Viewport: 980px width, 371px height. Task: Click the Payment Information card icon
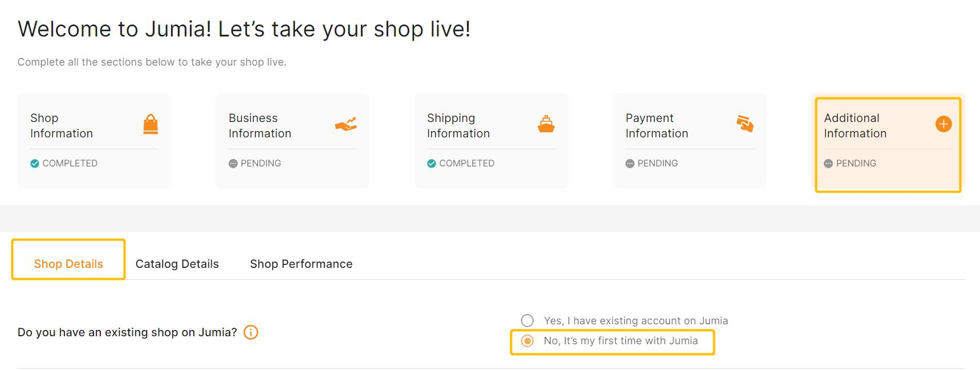(745, 124)
